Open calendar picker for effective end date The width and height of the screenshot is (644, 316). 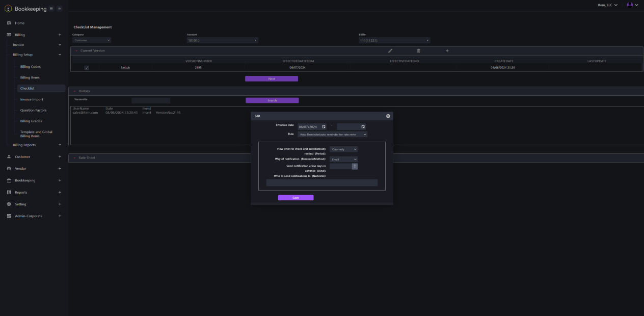tap(363, 126)
